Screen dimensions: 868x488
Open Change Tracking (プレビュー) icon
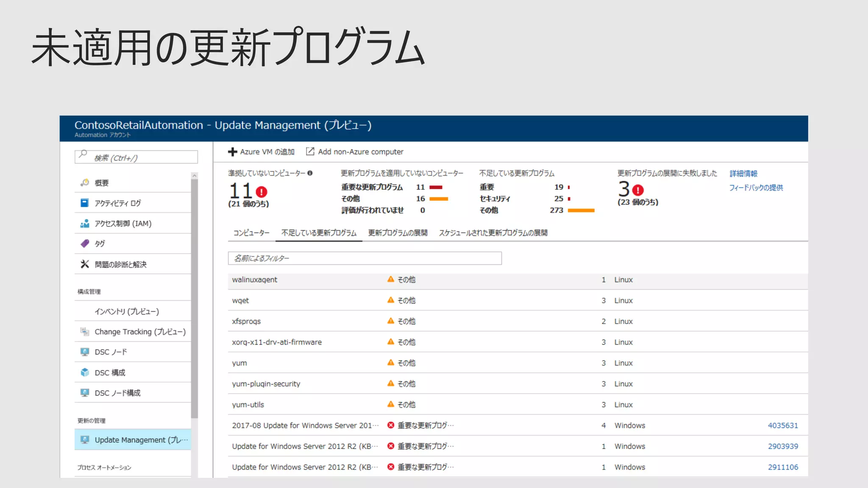[x=85, y=332]
